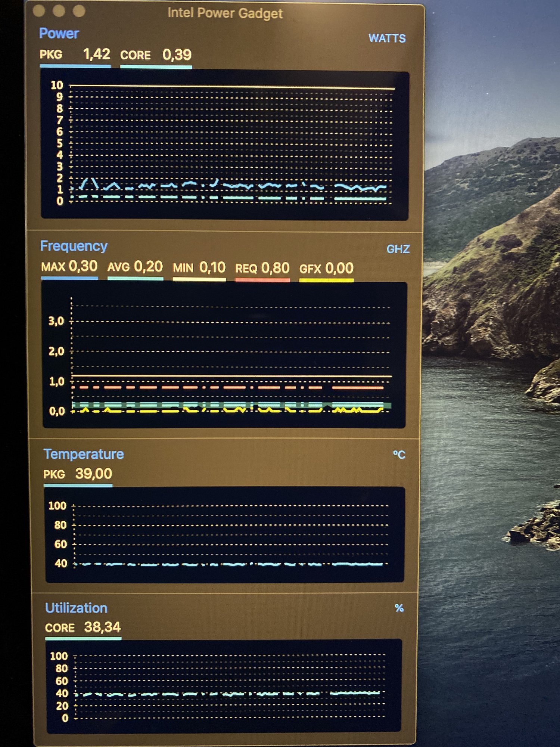This screenshot has height=747, width=560.
Task: Select the Power section heading
Action: pyautogui.click(x=59, y=34)
